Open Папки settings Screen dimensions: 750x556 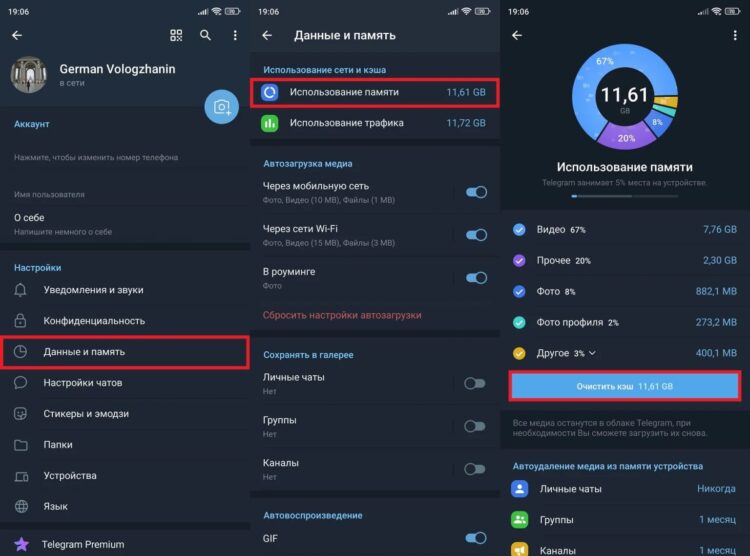(125, 445)
